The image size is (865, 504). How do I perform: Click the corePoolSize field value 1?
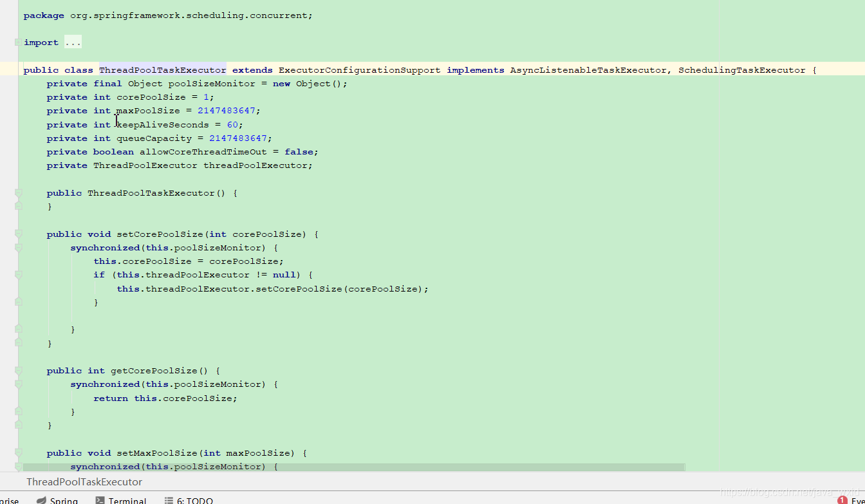click(x=206, y=97)
